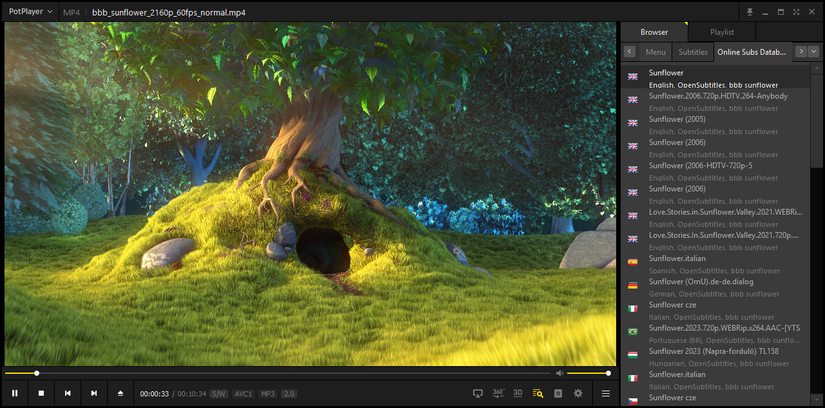Select 'Sunflower (2006-HDTV-720p-5' subtitle
This screenshot has width=825, height=408.
click(x=715, y=171)
